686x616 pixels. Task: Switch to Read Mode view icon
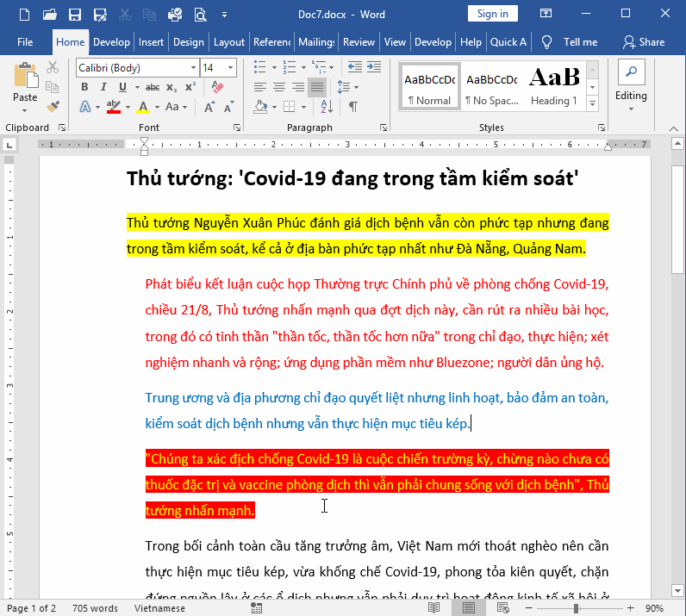[433, 607]
